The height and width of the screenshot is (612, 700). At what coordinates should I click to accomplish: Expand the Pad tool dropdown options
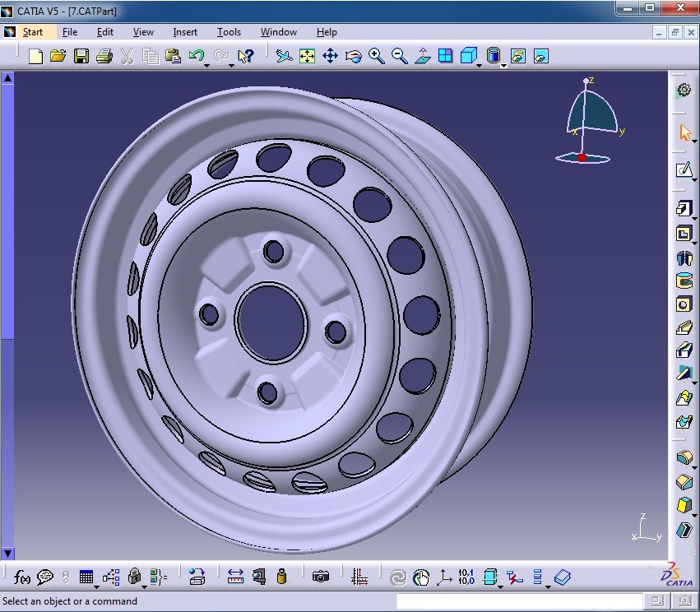(696, 219)
